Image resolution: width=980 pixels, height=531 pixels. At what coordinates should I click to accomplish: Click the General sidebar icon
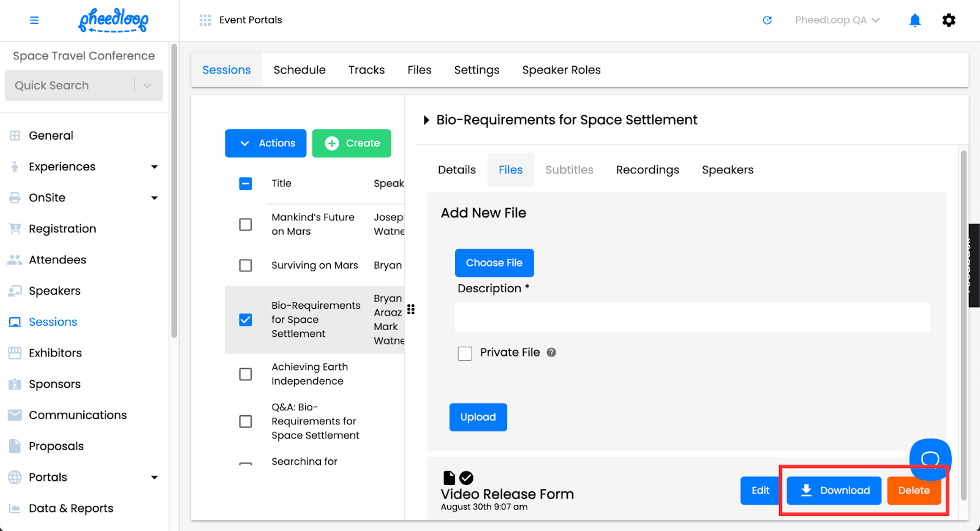coord(15,135)
